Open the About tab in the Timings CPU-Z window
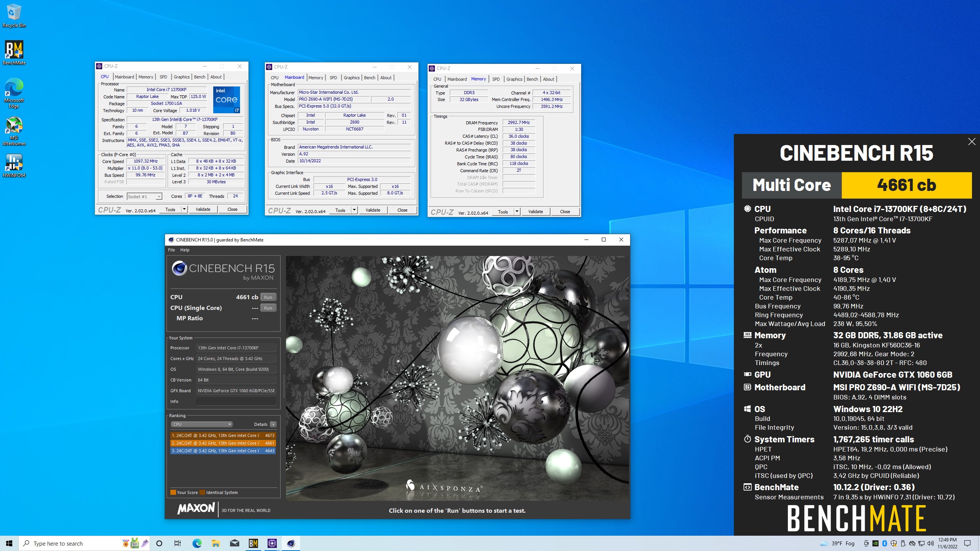 (x=548, y=79)
